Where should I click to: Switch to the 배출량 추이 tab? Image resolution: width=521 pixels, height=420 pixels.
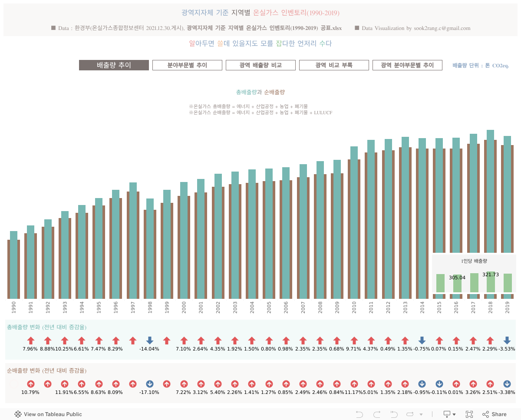point(114,65)
